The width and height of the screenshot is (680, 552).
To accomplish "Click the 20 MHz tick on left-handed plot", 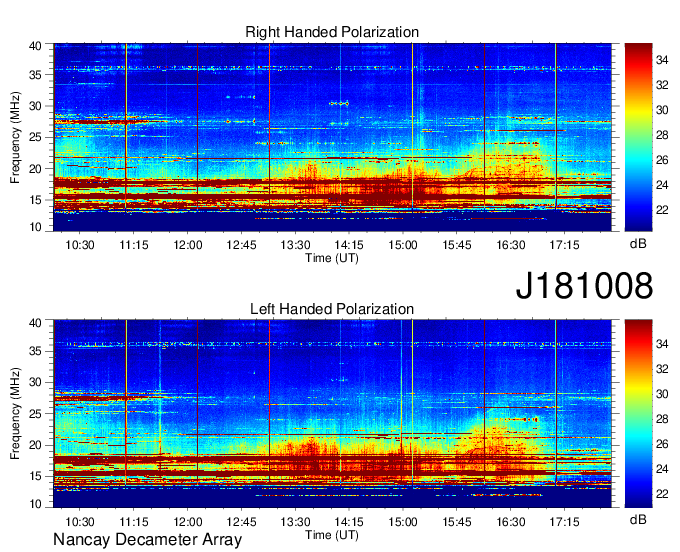I will click(35, 446).
